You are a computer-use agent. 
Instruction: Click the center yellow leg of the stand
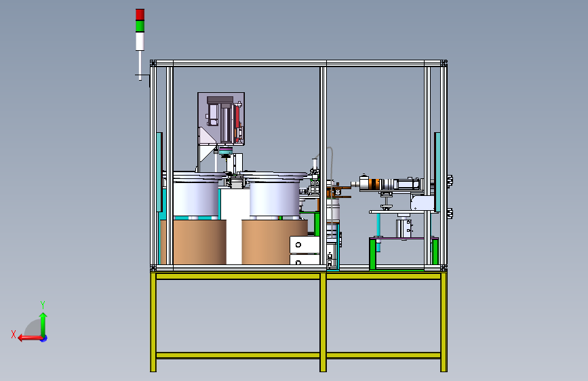tap(323, 322)
